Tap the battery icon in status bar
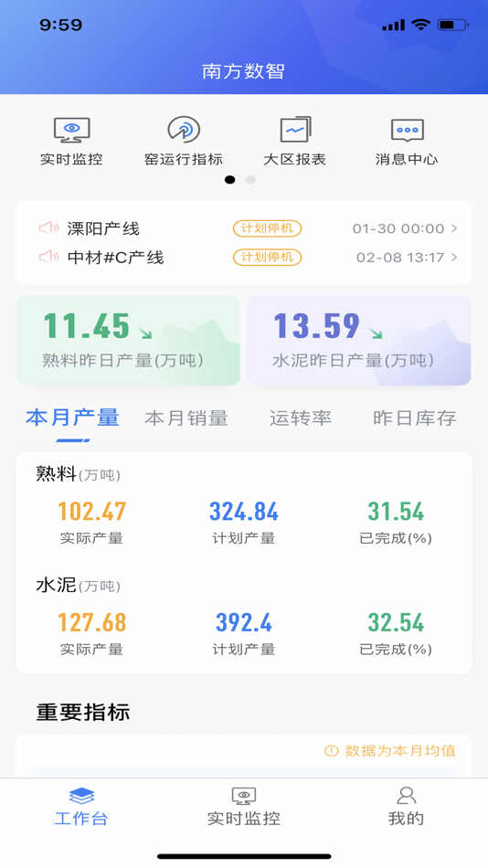Viewport: 488px width, 868px height. [x=453, y=25]
